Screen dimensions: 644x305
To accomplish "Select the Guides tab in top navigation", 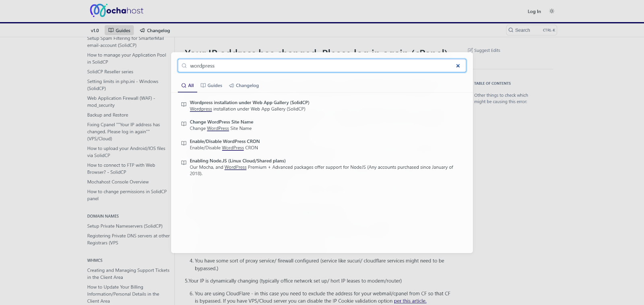I will coord(119,31).
